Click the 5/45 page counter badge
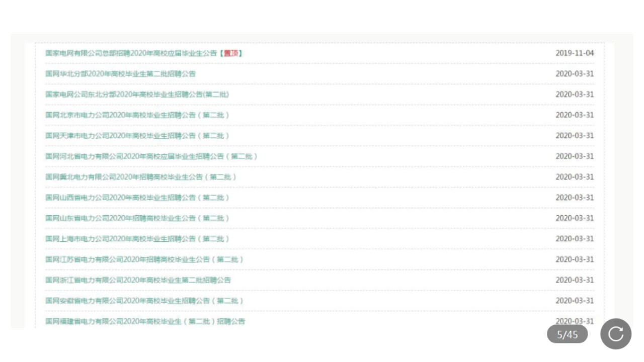Viewport: 644px width, 362px height. click(x=568, y=334)
